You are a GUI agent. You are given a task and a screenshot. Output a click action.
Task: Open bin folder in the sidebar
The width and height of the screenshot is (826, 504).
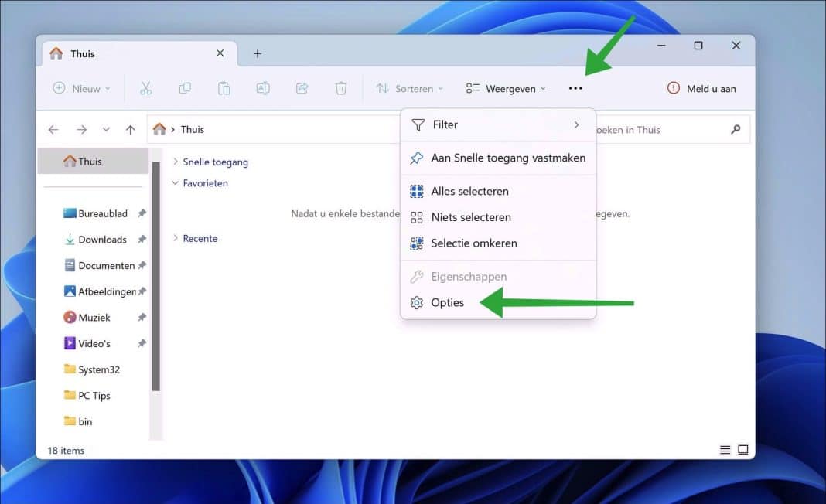[x=85, y=421]
